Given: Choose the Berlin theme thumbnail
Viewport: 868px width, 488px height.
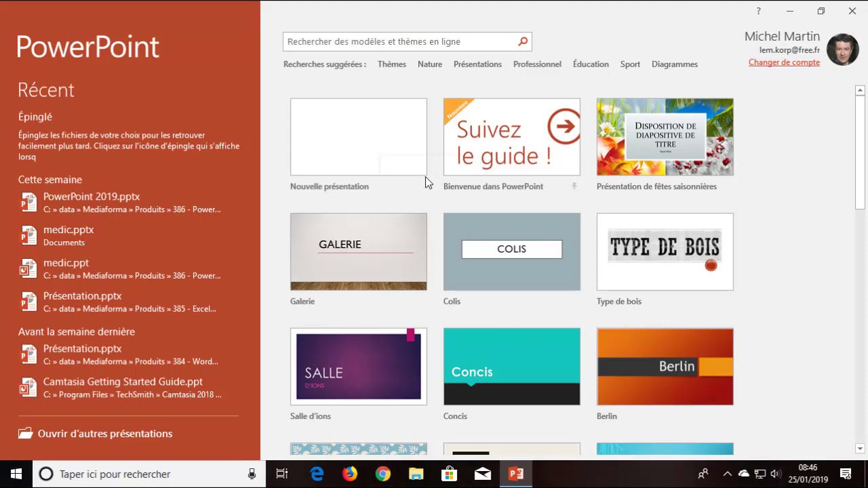Looking at the screenshot, I should click(665, 367).
